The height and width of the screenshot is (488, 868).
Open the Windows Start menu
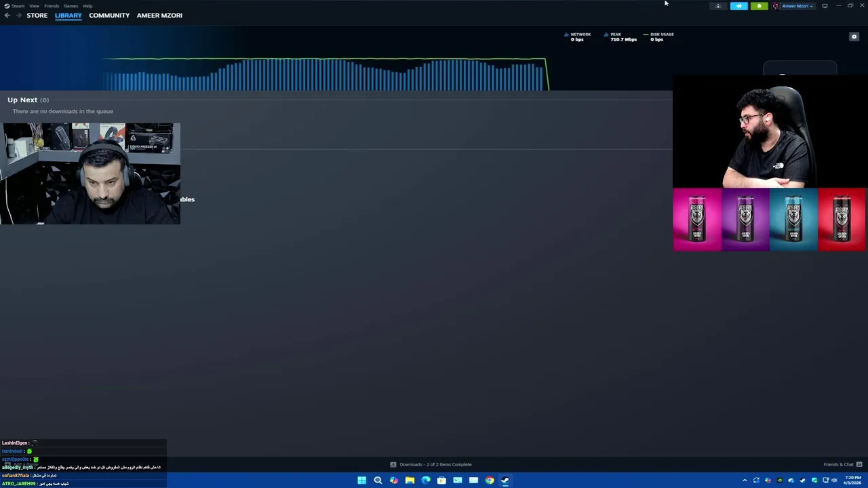(x=361, y=481)
